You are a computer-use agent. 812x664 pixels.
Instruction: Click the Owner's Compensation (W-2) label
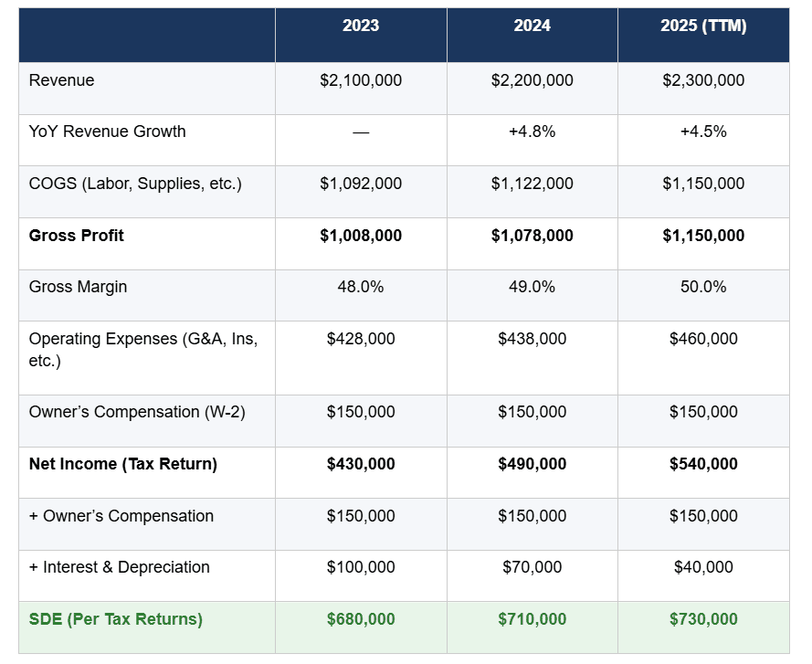click(137, 413)
